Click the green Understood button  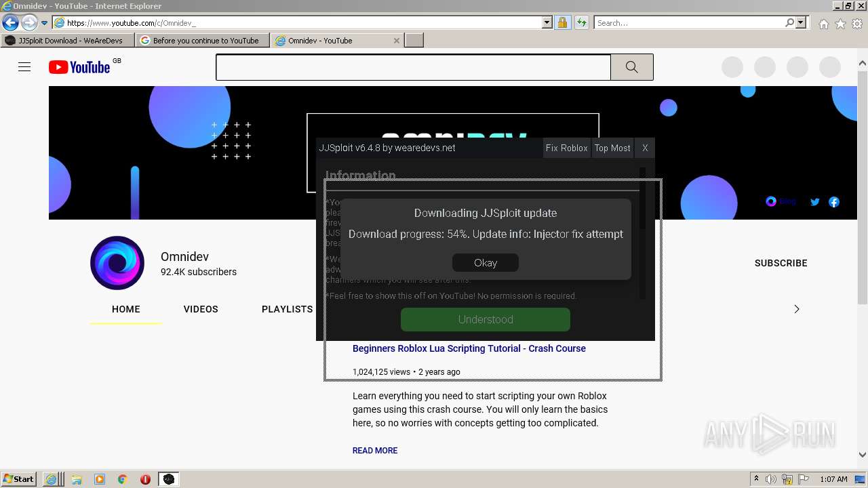(486, 319)
